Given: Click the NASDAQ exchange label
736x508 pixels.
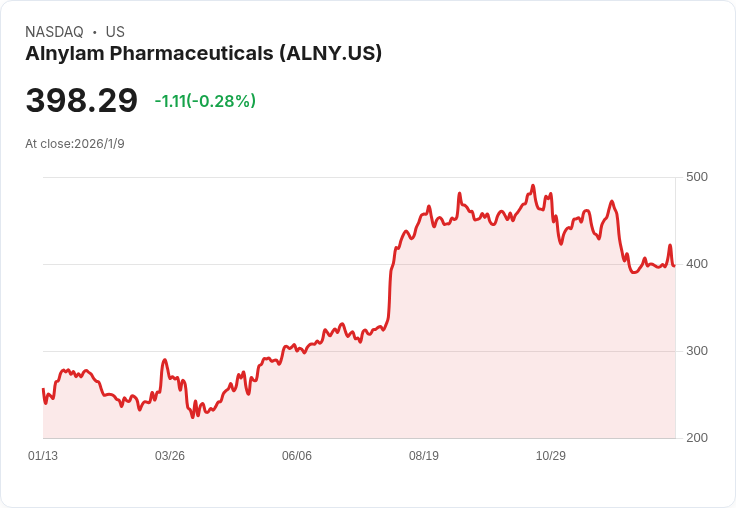Looking at the screenshot, I should pyautogui.click(x=52, y=32).
